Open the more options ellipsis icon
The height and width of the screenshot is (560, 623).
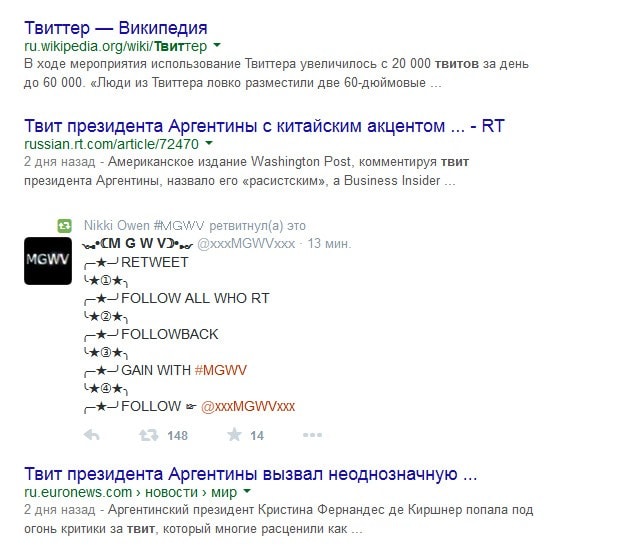click(312, 435)
